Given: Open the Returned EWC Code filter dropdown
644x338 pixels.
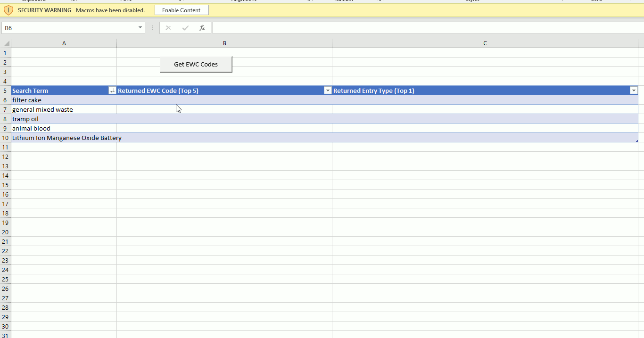Looking at the screenshot, I should click(328, 91).
